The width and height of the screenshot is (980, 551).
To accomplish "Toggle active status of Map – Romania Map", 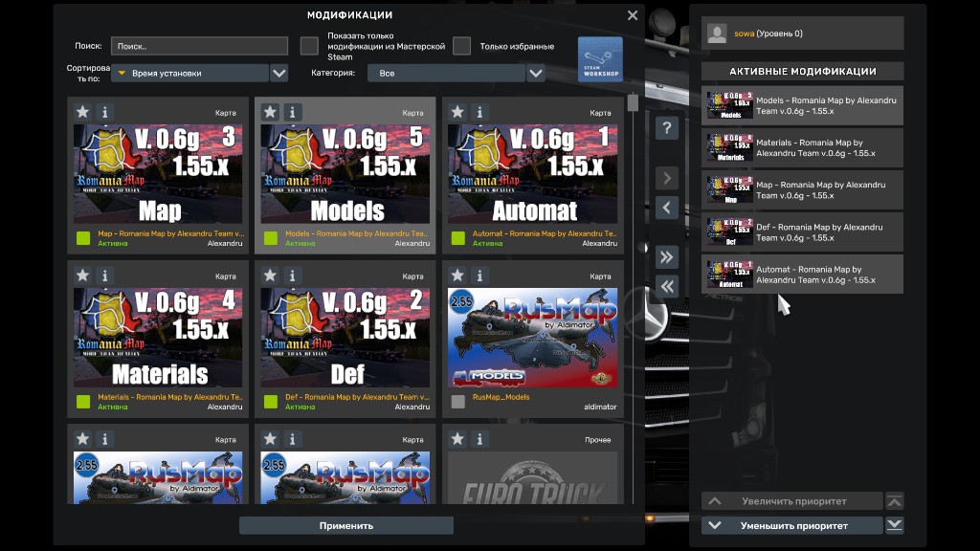I will [83, 238].
